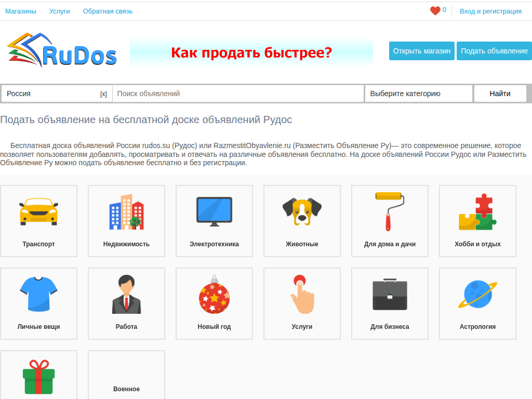Image resolution: width=532 pixels, height=399 pixels.
Task: Open favorites via the red heart icon
Action: 436,9
